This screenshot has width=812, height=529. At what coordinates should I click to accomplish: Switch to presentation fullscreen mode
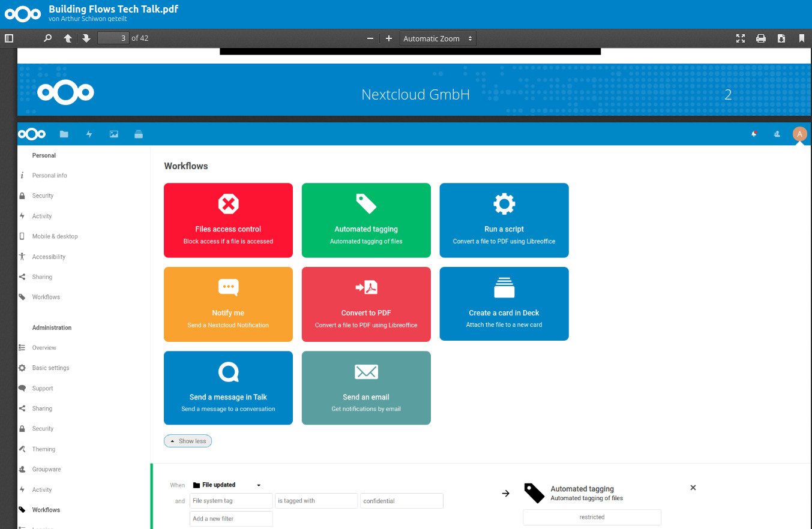741,38
